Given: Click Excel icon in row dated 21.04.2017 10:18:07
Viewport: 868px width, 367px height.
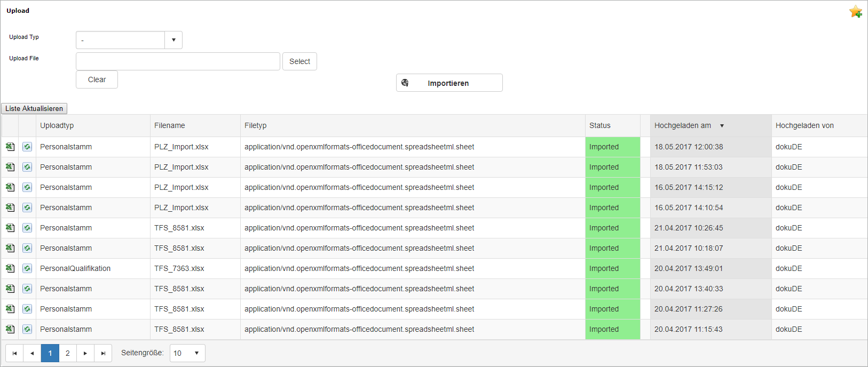Looking at the screenshot, I should pyautogui.click(x=10, y=248).
